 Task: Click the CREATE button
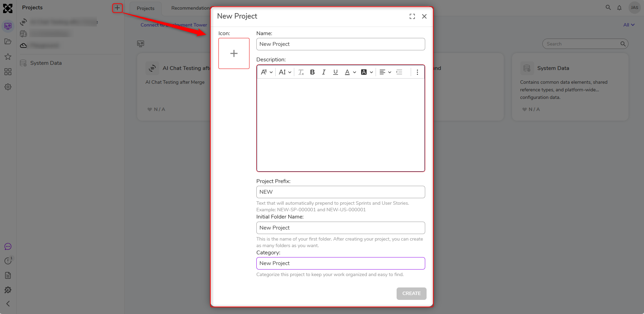(x=411, y=294)
